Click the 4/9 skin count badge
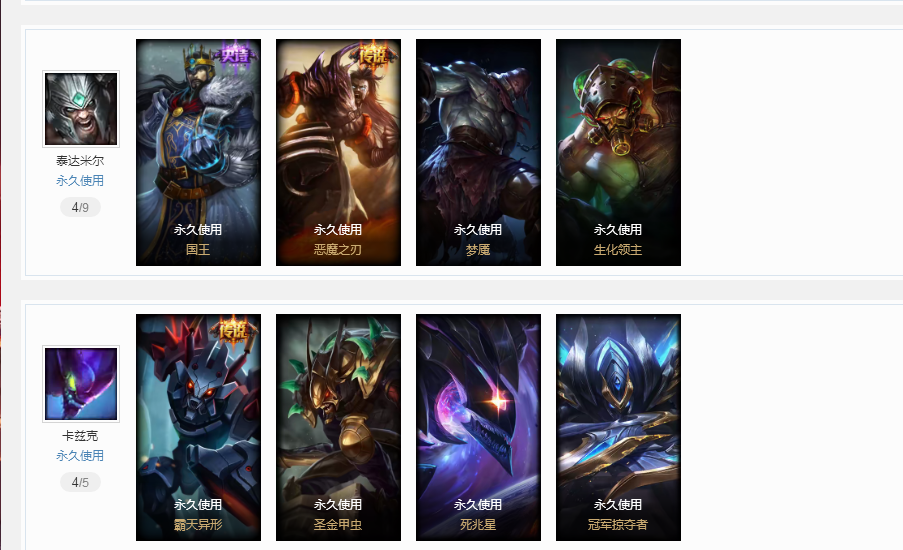 pyautogui.click(x=80, y=207)
